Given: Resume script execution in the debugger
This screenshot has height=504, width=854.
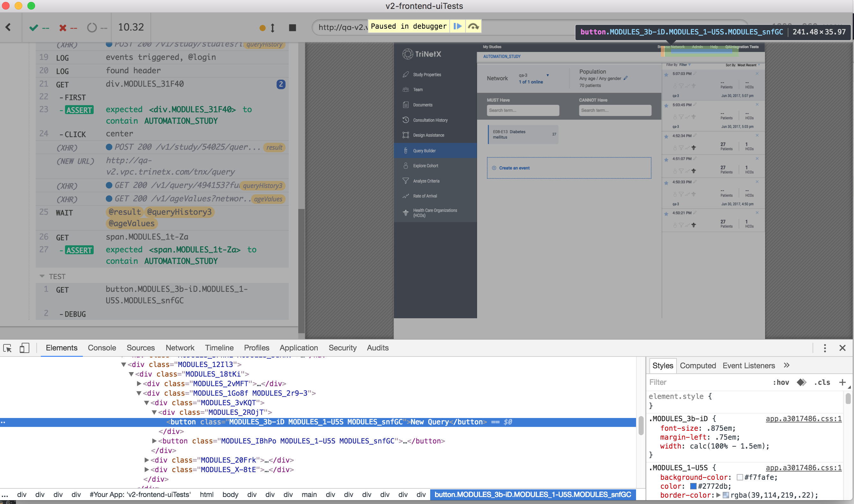Looking at the screenshot, I should coord(458,26).
